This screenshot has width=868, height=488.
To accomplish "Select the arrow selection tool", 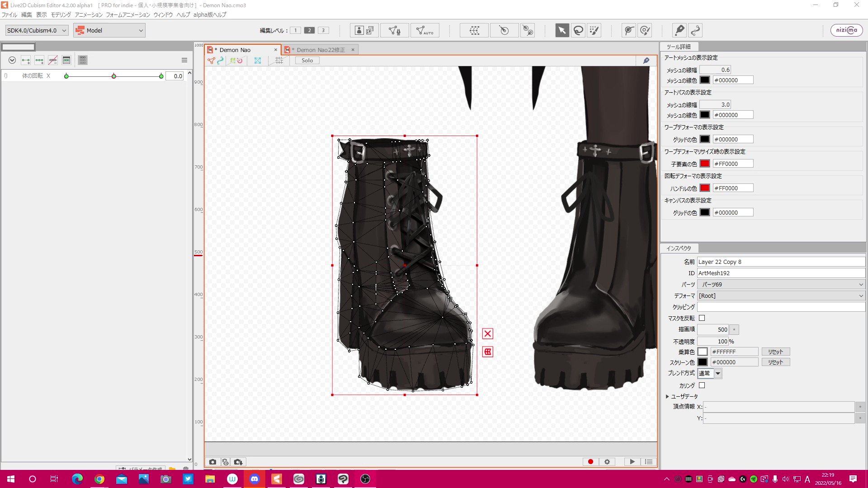I will coord(561,30).
